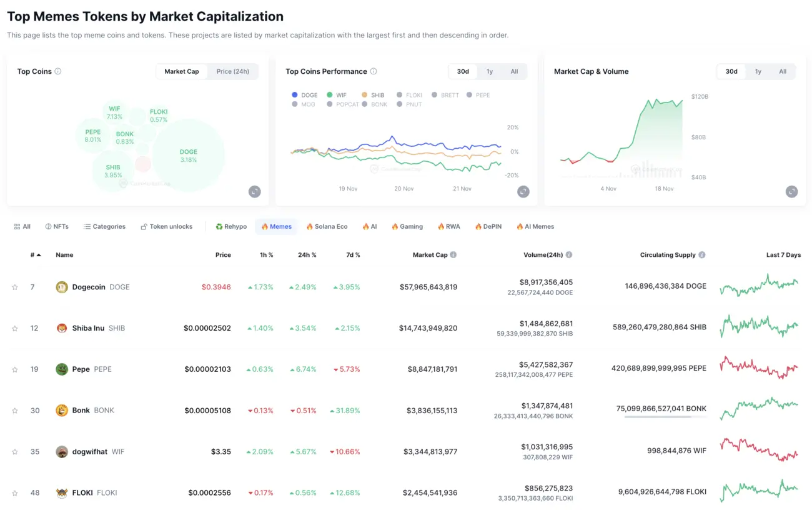Star FLOKI for the watchlist
The height and width of the screenshot is (510, 812).
(x=15, y=493)
